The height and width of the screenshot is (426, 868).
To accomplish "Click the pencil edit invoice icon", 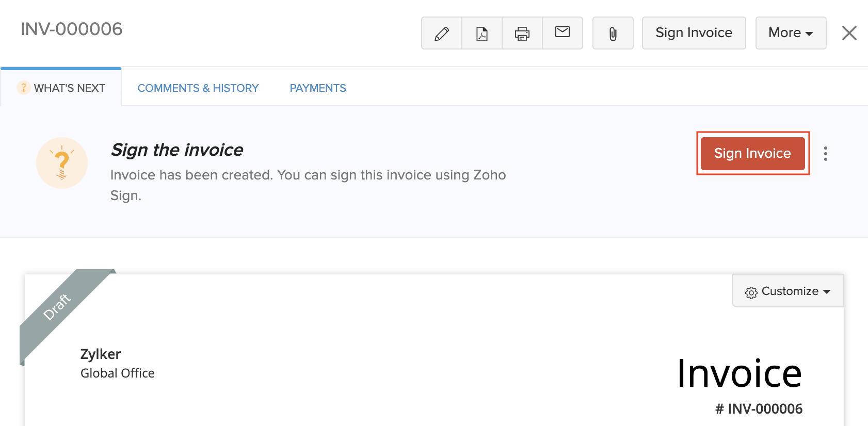I will coord(442,34).
